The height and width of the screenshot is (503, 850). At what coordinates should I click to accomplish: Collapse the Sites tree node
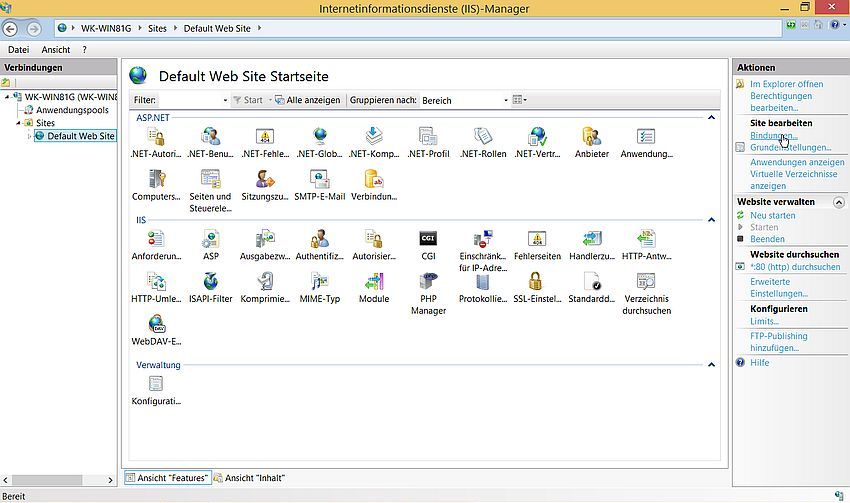point(18,123)
